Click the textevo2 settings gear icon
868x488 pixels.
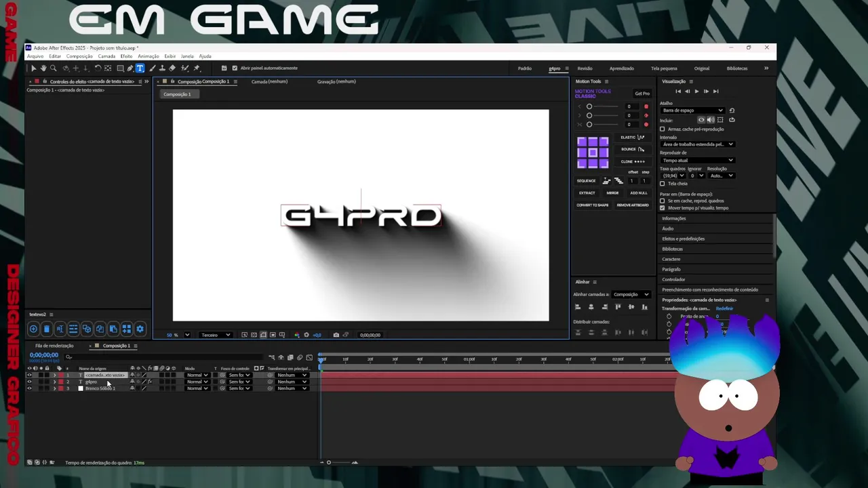coord(140,329)
